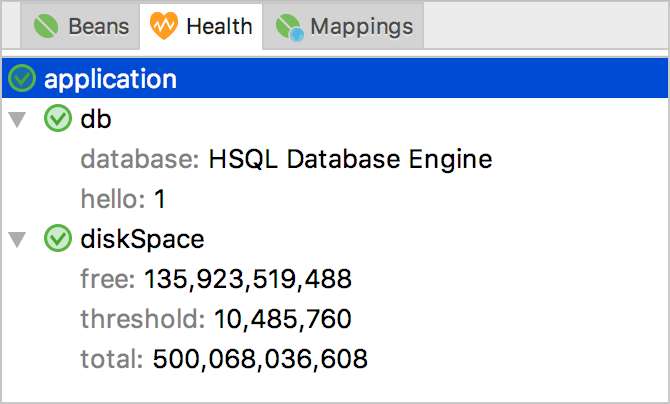Select the Health tab label
This screenshot has width=670, height=404.
click(x=219, y=26)
